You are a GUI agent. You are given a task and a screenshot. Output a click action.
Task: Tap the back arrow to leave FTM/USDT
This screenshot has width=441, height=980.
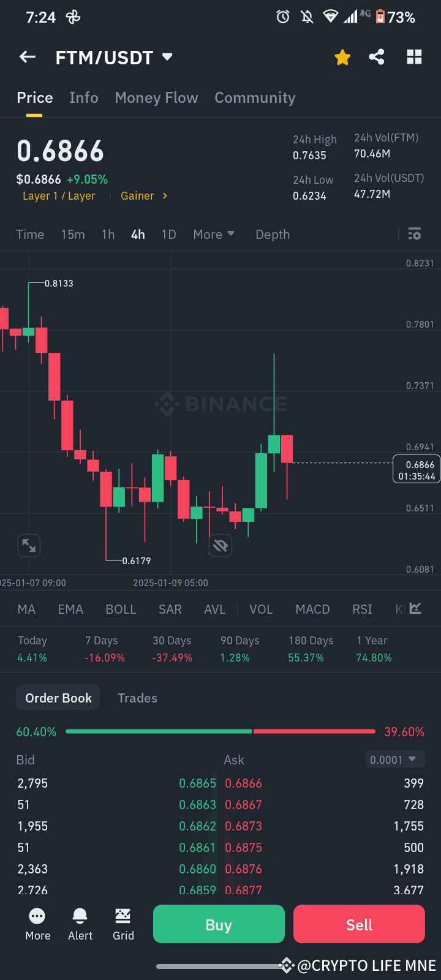pos(27,56)
